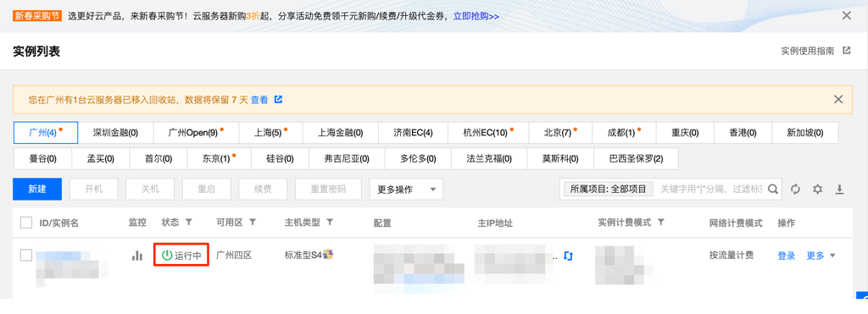Open the 可用区 column filter icon

pos(253,222)
